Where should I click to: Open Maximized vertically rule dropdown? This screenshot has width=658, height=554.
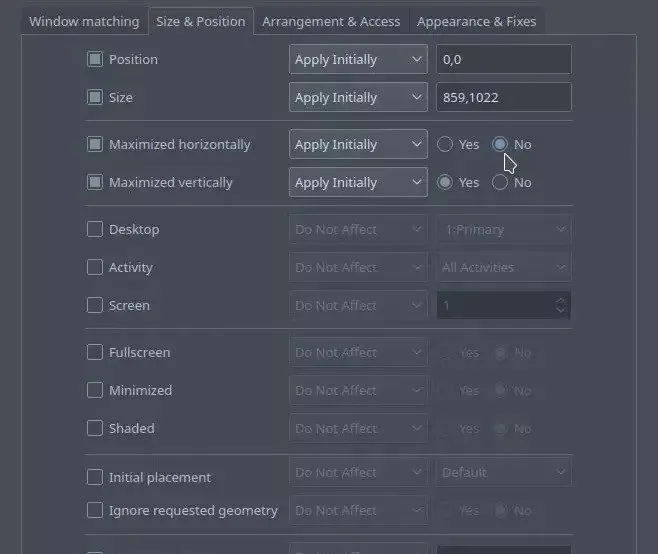[358, 183]
